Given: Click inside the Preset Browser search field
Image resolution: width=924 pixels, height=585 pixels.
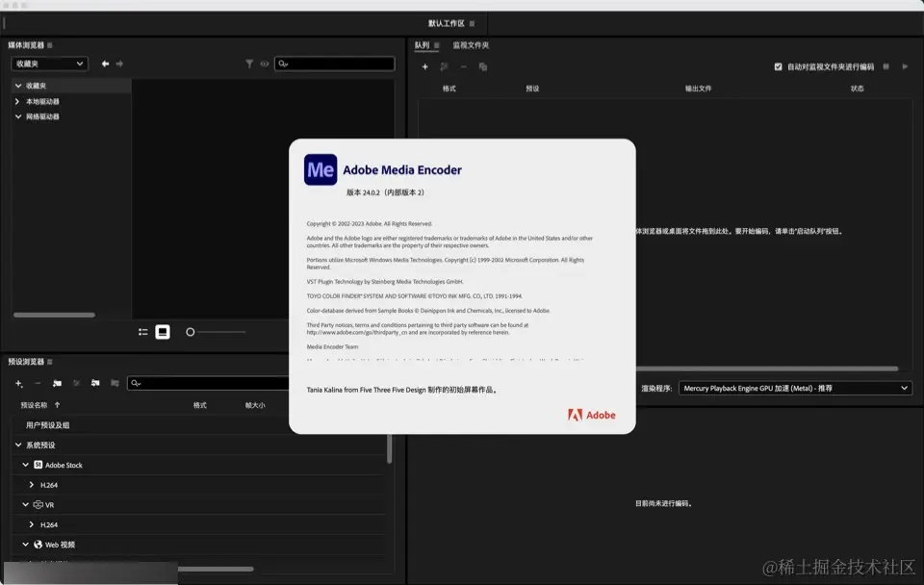Looking at the screenshot, I should coord(209,384).
